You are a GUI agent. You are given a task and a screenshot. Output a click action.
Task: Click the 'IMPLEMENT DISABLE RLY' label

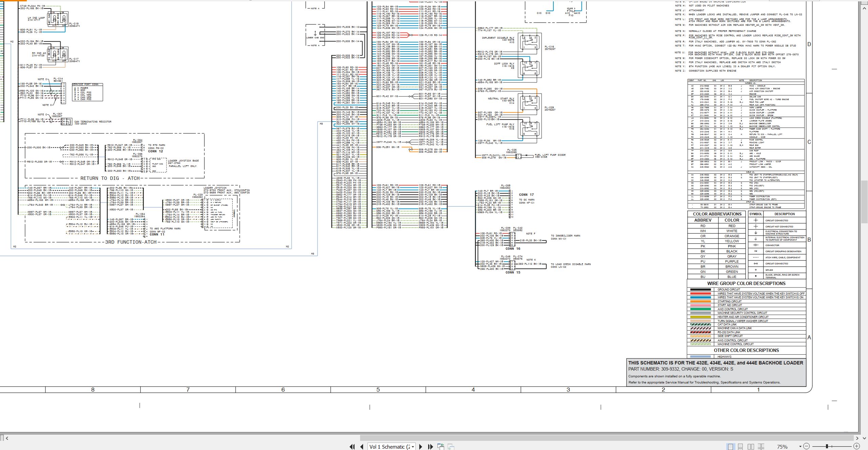coord(498,38)
